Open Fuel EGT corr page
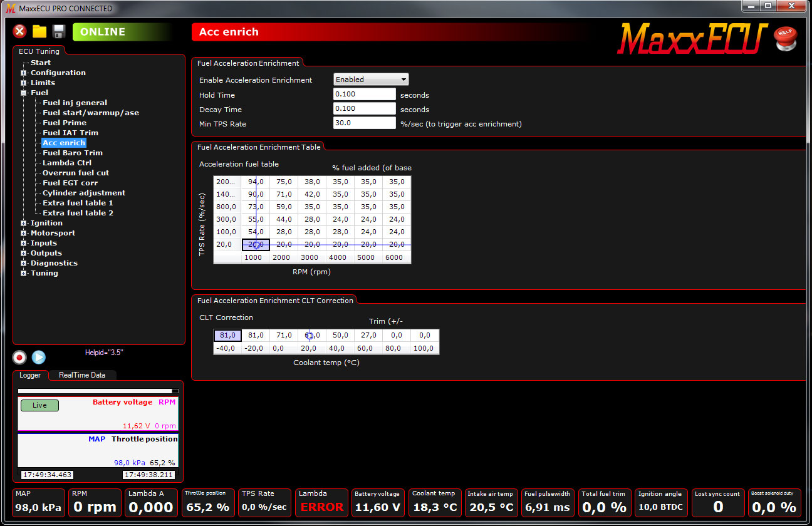Image resolution: width=812 pixels, height=526 pixels. click(x=70, y=183)
